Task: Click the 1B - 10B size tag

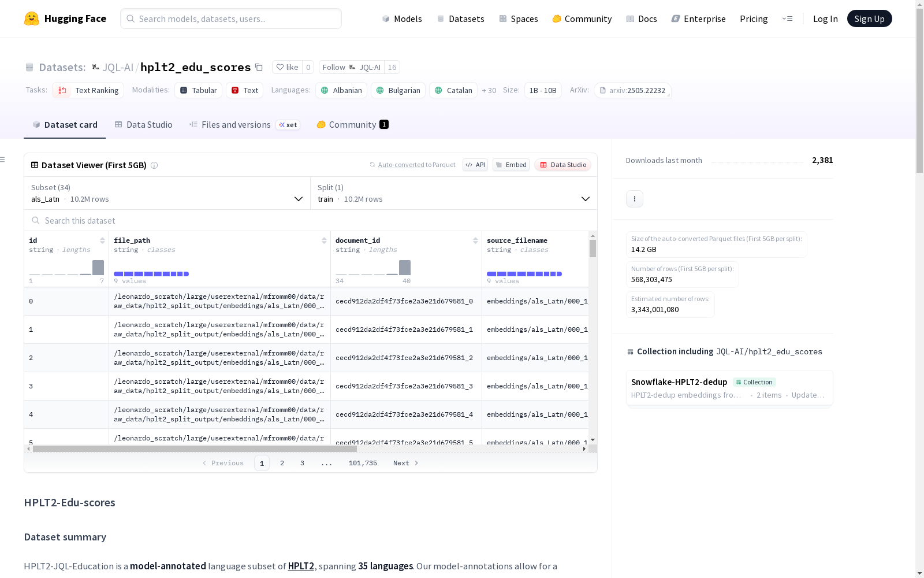Action: tap(543, 90)
